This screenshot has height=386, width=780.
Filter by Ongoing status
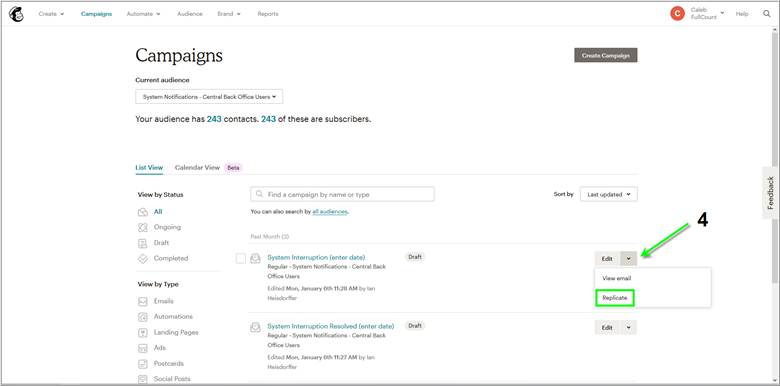(167, 227)
